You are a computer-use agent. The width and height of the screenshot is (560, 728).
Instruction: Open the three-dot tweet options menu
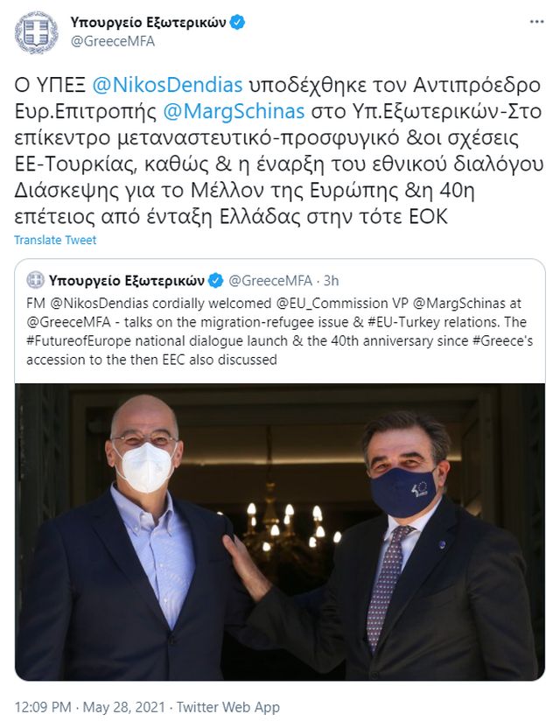(x=536, y=22)
